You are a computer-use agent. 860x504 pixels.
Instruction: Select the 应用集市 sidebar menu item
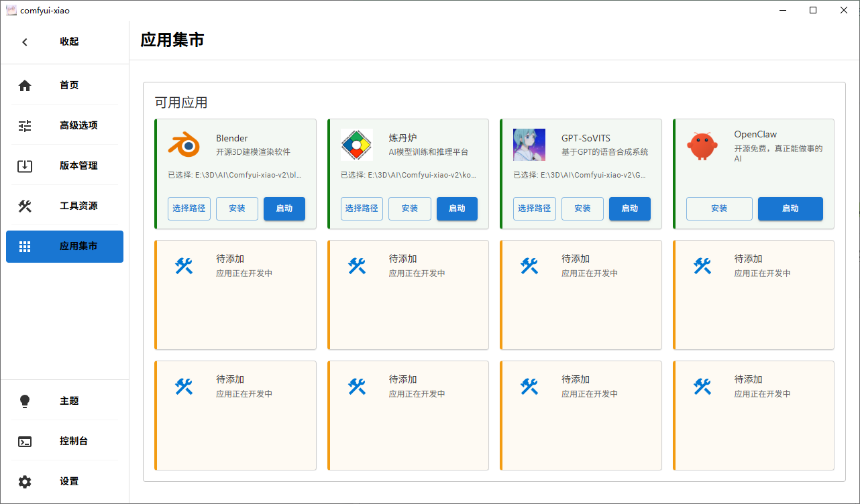[64, 246]
